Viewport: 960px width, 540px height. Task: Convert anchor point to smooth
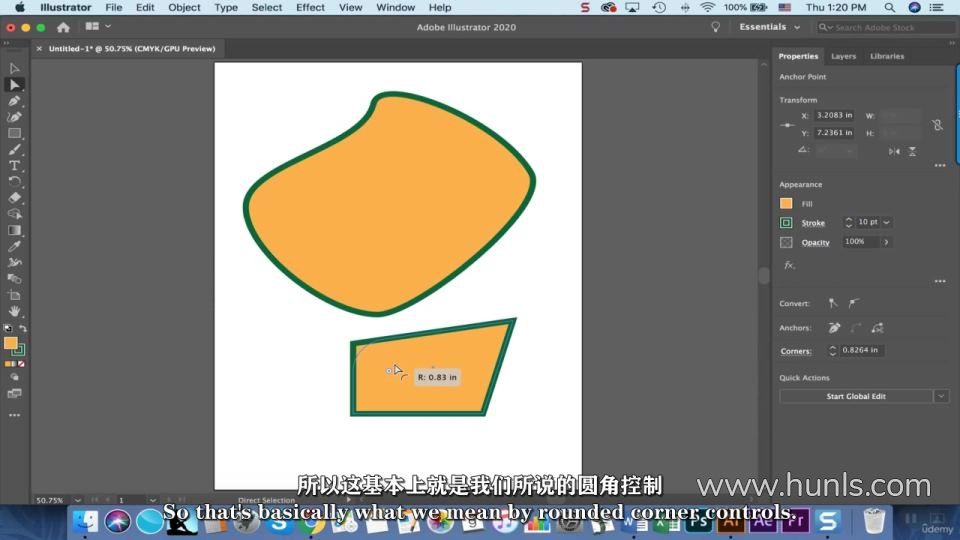(854, 303)
